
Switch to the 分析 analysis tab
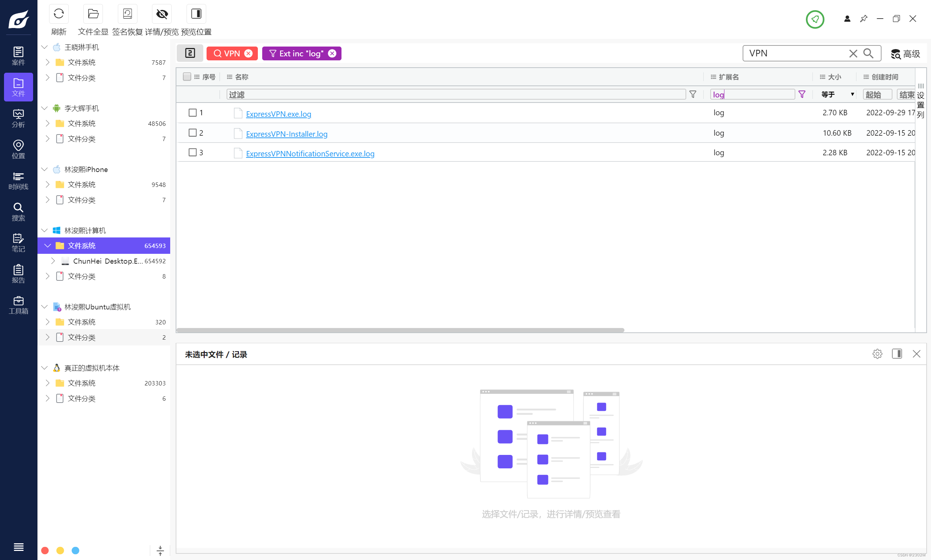18,118
